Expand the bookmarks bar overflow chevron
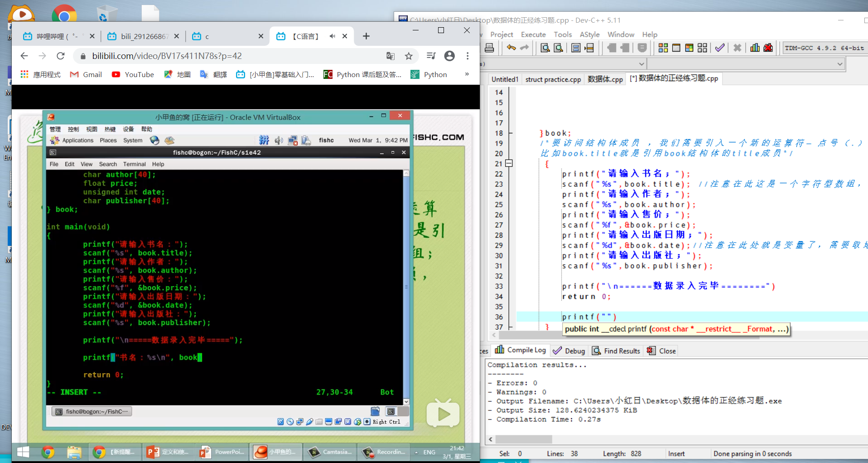 [x=467, y=74]
